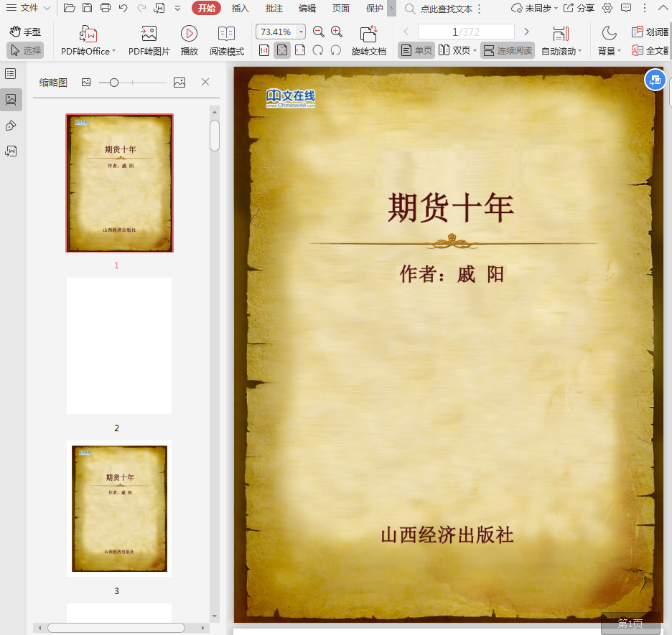Select page 3 thumbnail
This screenshot has width=672, height=635.
click(119, 508)
